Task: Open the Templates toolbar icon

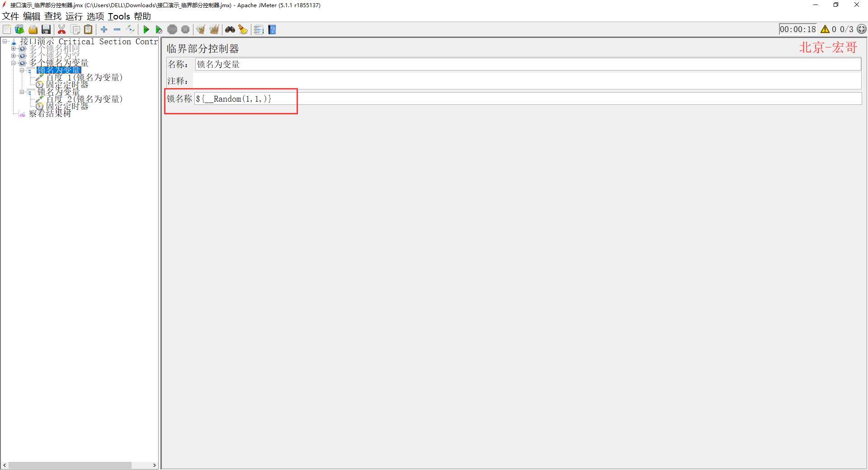Action: tap(19, 29)
